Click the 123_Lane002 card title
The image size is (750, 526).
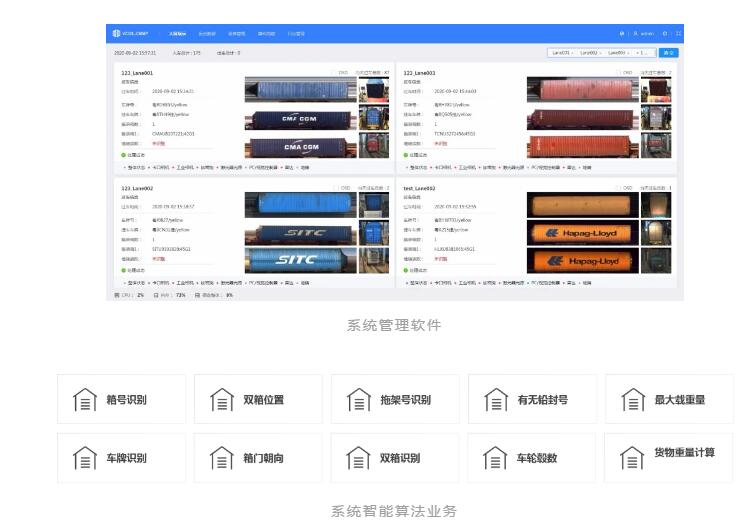137,188
